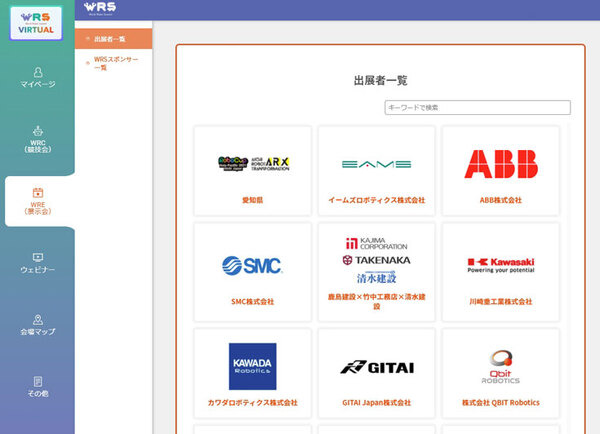Click the マイページ person icon
600x434 pixels.
[x=37, y=72]
